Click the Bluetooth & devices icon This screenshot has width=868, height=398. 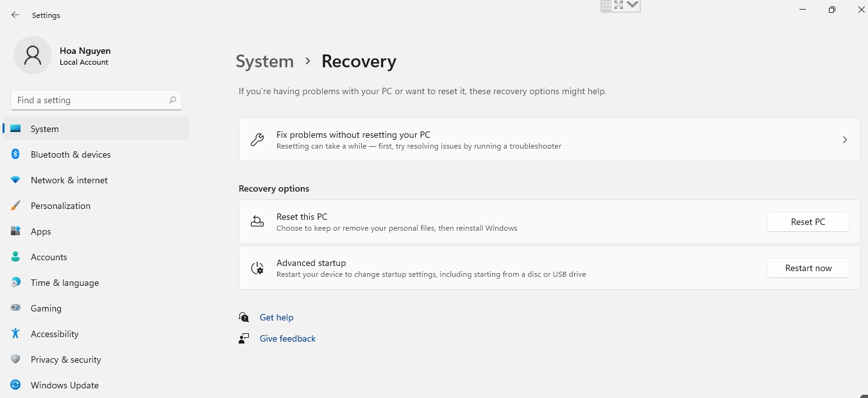pos(15,154)
